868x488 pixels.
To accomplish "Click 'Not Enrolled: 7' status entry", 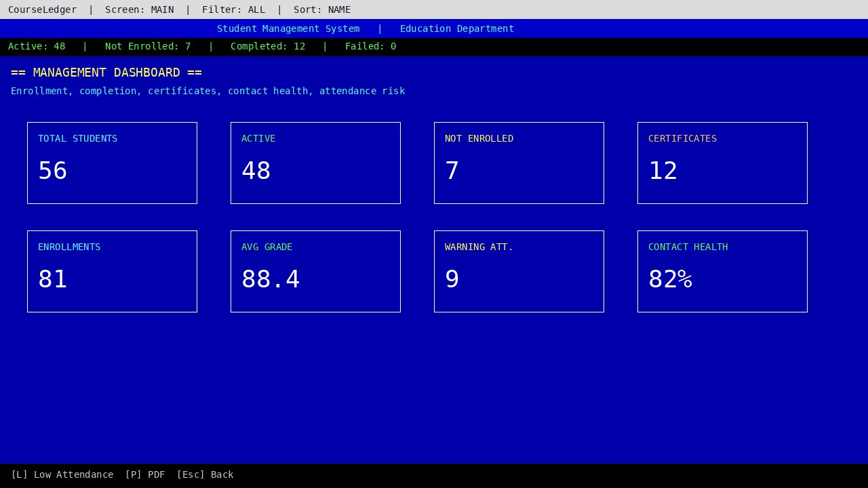I will [x=148, y=46].
